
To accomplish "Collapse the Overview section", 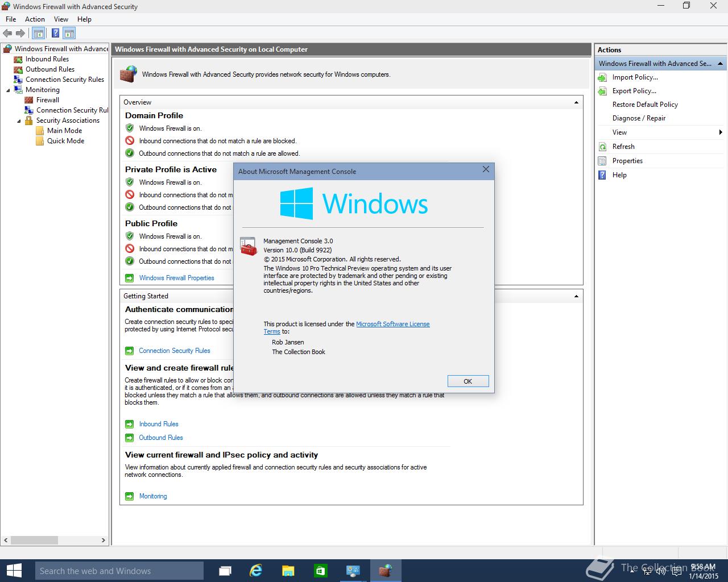I will tap(576, 102).
